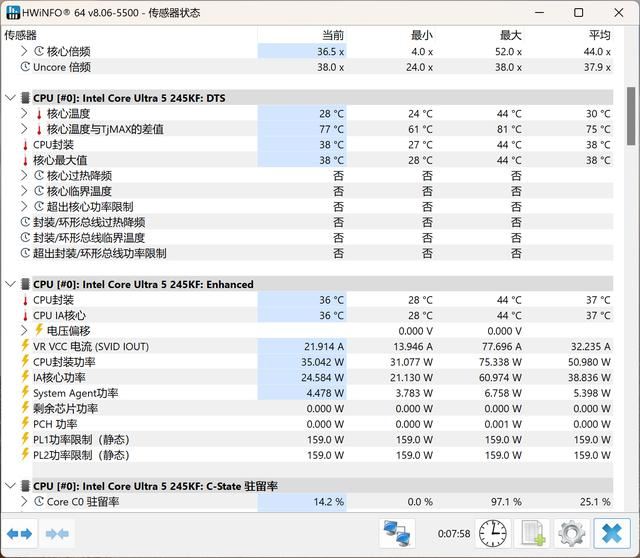This screenshot has width=640, height=558.
Task: Click the 0:07:58 elapsed time readout
Action: pos(454,534)
